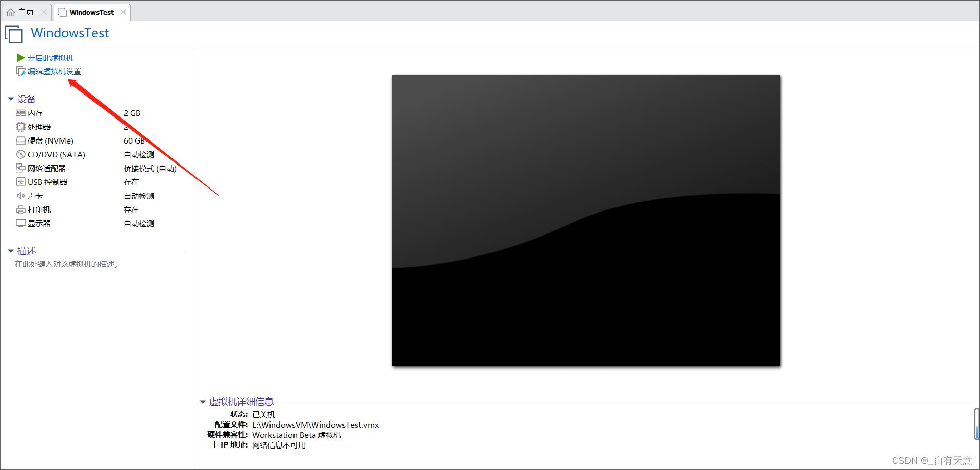Switch to the 主页 tab
Screen dimensions: 980x470
point(26,12)
